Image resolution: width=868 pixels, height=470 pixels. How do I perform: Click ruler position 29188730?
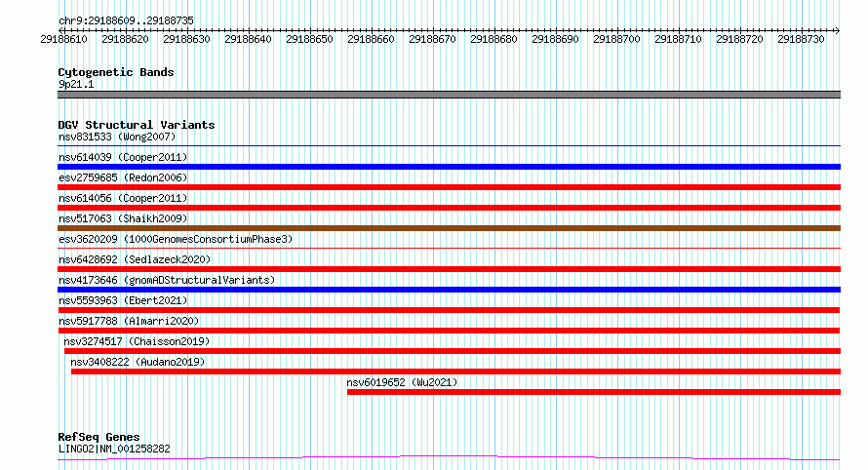click(x=801, y=39)
